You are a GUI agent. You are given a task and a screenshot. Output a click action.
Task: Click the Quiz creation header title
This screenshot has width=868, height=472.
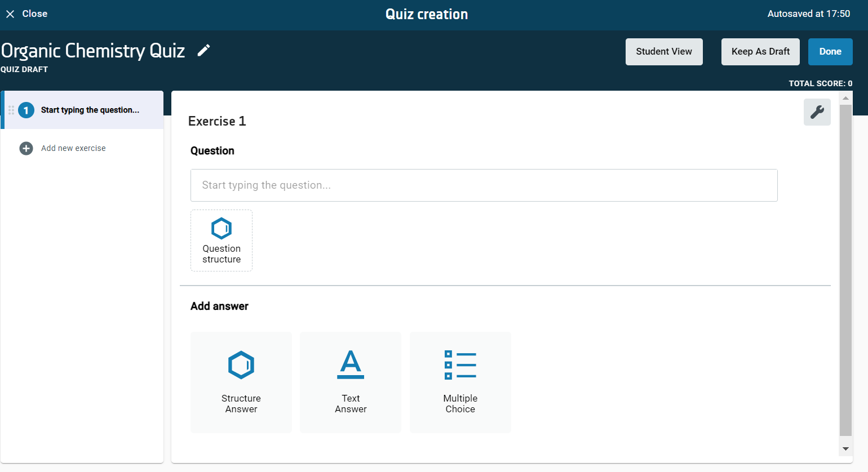[427, 14]
